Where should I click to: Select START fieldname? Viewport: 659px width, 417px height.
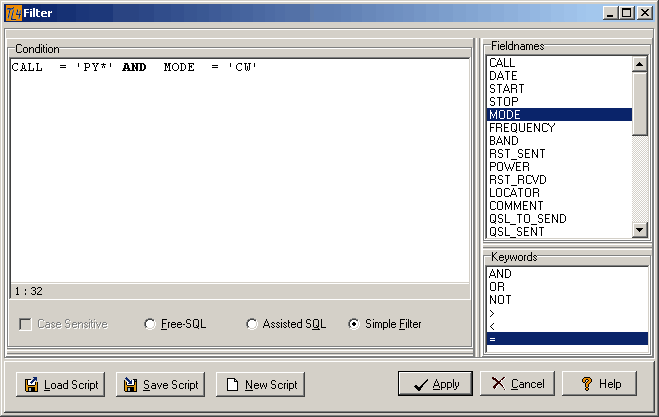[559, 89]
